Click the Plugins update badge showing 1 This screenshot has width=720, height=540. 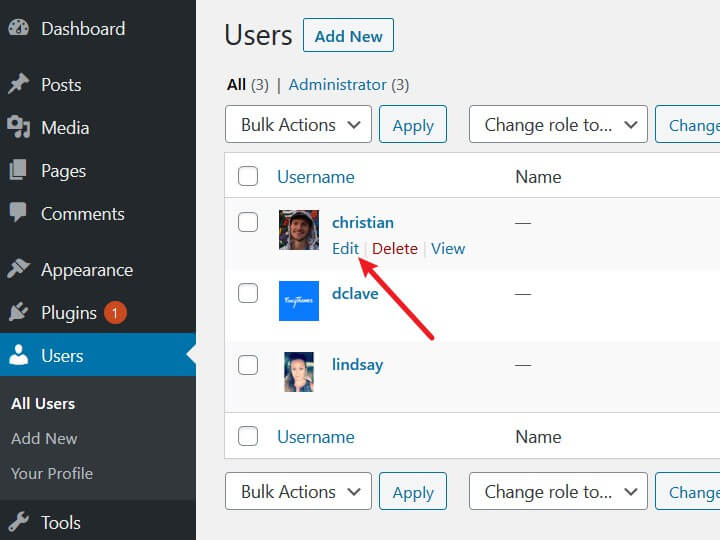(x=115, y=313)
